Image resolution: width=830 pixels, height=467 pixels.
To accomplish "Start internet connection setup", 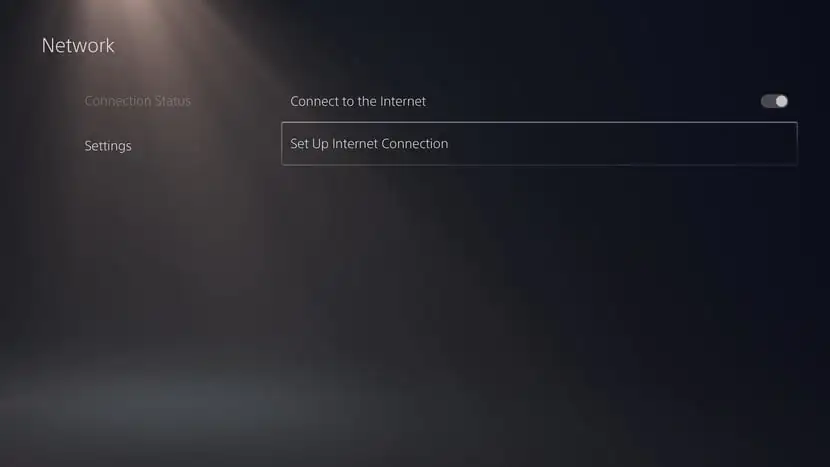I will tap(539, 143).
